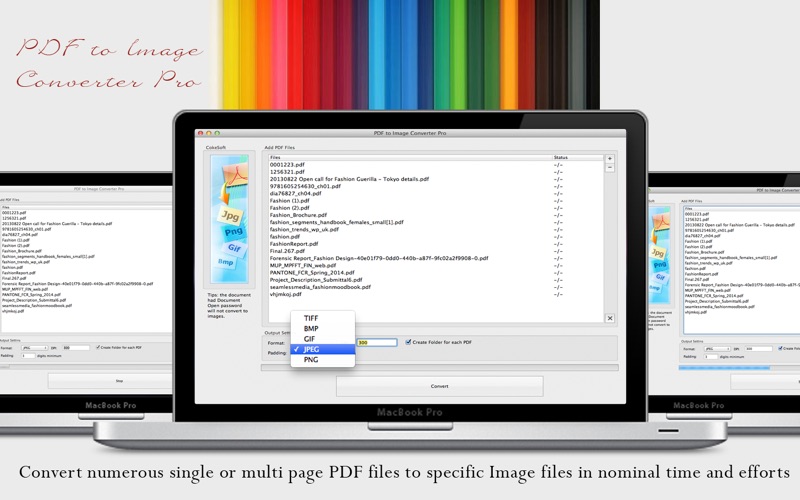Clear the file list with the X button
The width and height of the screenshot is (800, 500).
(610, 318)
